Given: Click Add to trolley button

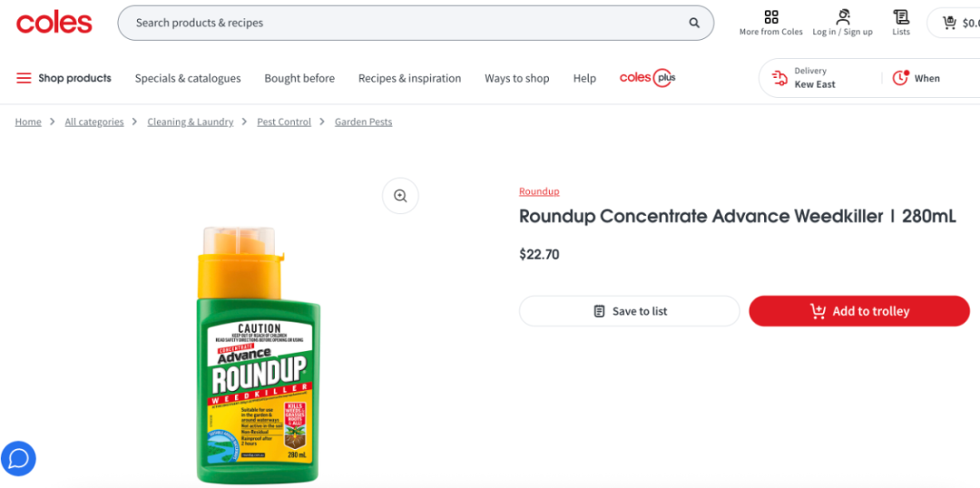Looking at the screenshot, I should [x=858, y=311].
